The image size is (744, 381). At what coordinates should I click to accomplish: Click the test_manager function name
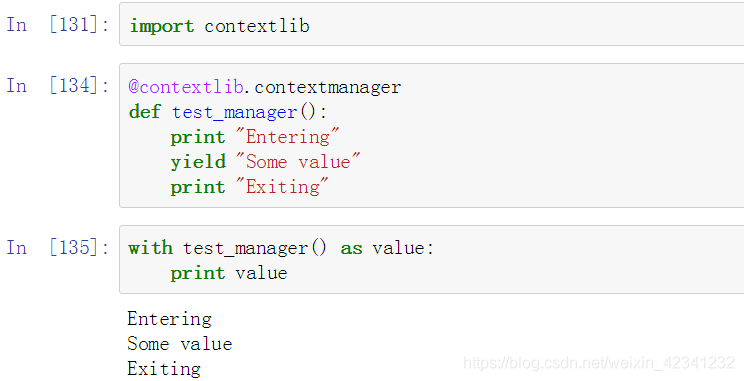tap(234, 113)
